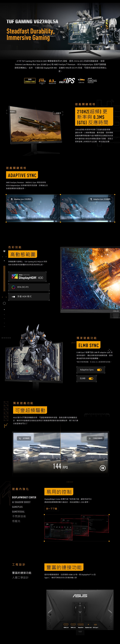The height and width of the screenshot is (644, 120).
Task: Select the 人體工學設計 ergonomic design tab
Action: (x=20, y=578)
